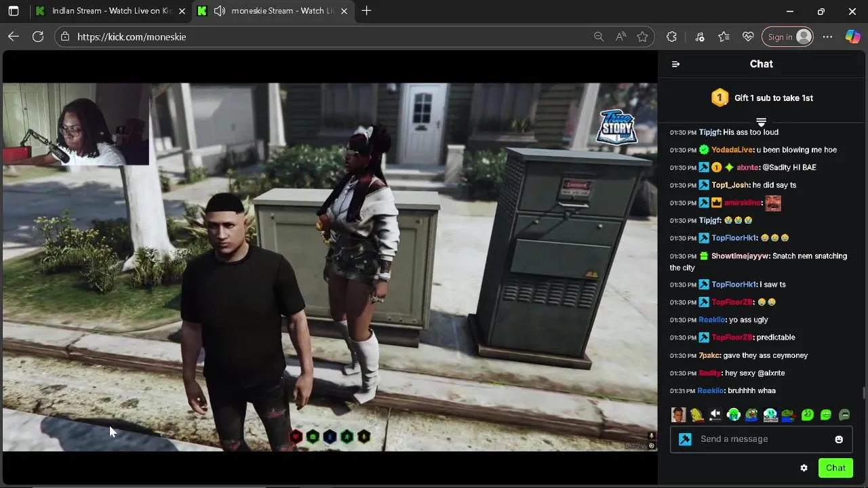Open 7pakc's chat username
The height and width of the screenshot is (488, 868).
pyautogui.click(x=709, y=355)
